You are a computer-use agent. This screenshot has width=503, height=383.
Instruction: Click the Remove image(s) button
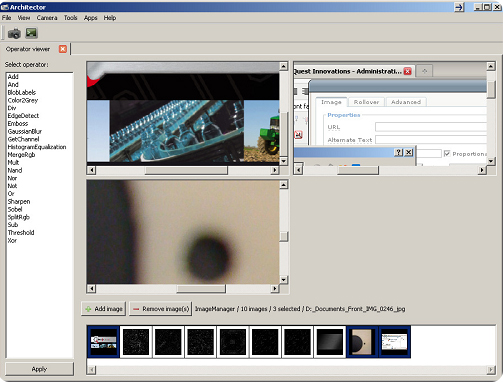(x=161, y=309)
